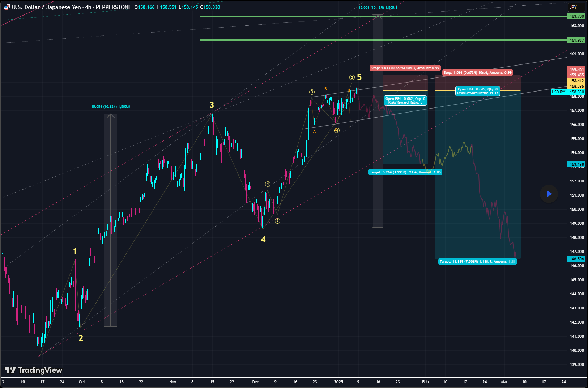Click the large yellow wave 3 label
Image resolution: width=588 pixels, height=388 pixels.
point(212,105)
